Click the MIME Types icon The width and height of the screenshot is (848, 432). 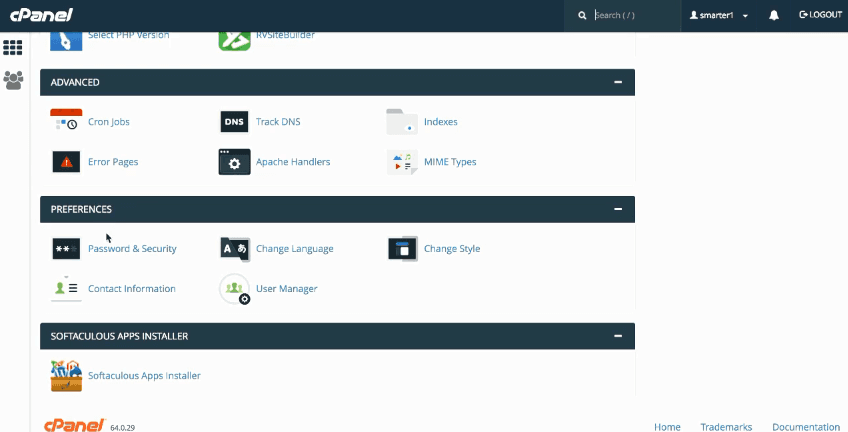[402, 162]
